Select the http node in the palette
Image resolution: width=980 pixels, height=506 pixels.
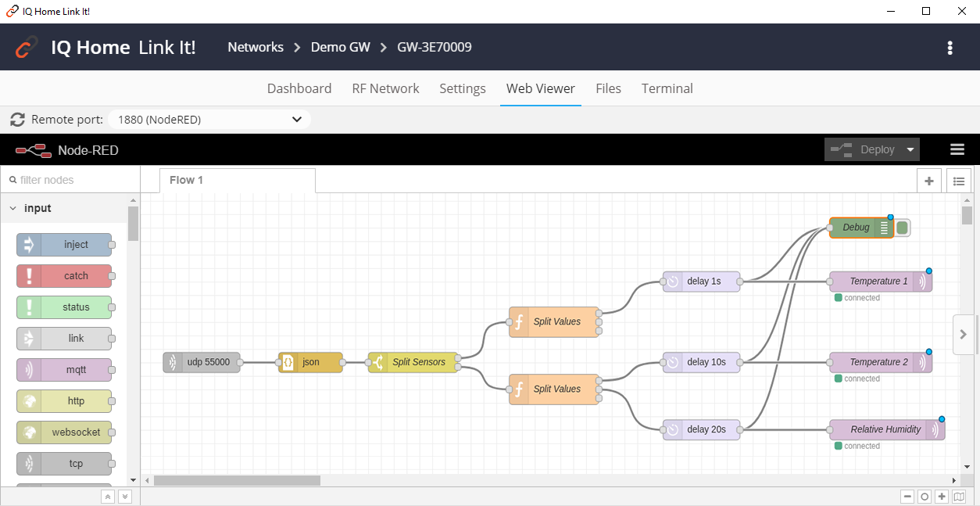tap(64, 401)
